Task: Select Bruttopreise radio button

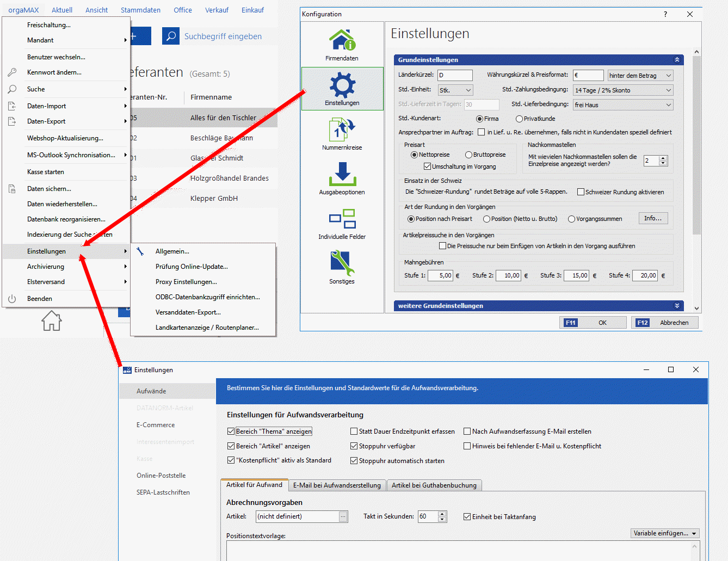Action: 468,155
